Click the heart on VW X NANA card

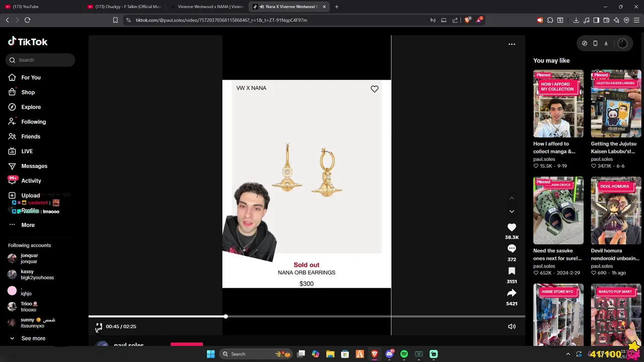click(374, 89)
